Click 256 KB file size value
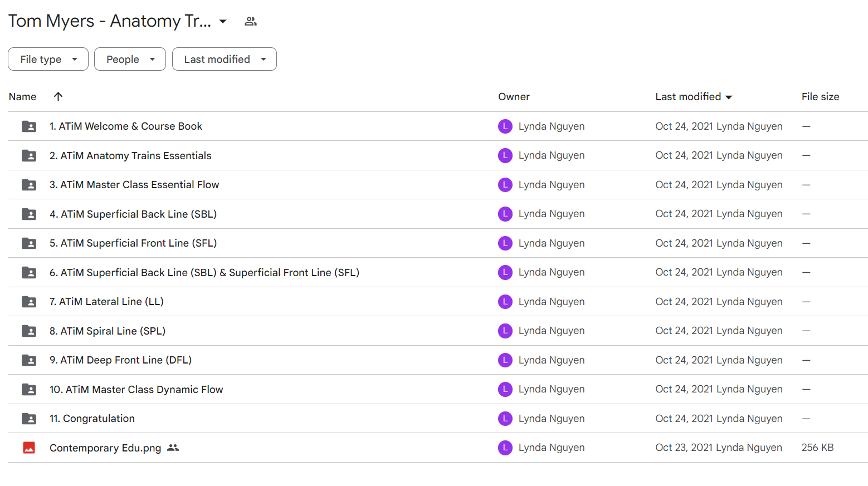This screenshot has height=486, width=868. coord(817,448)
